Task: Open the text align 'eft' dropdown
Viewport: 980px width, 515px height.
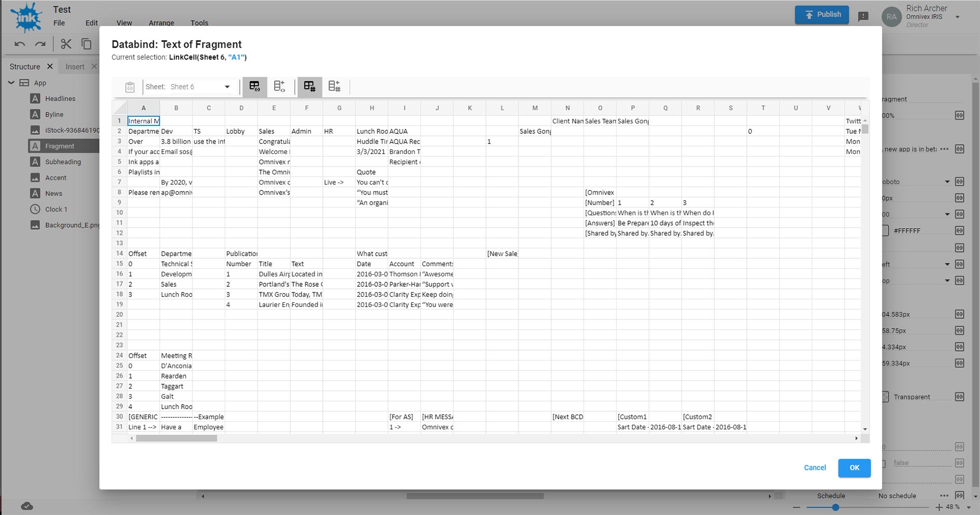Action: [947, 265]
